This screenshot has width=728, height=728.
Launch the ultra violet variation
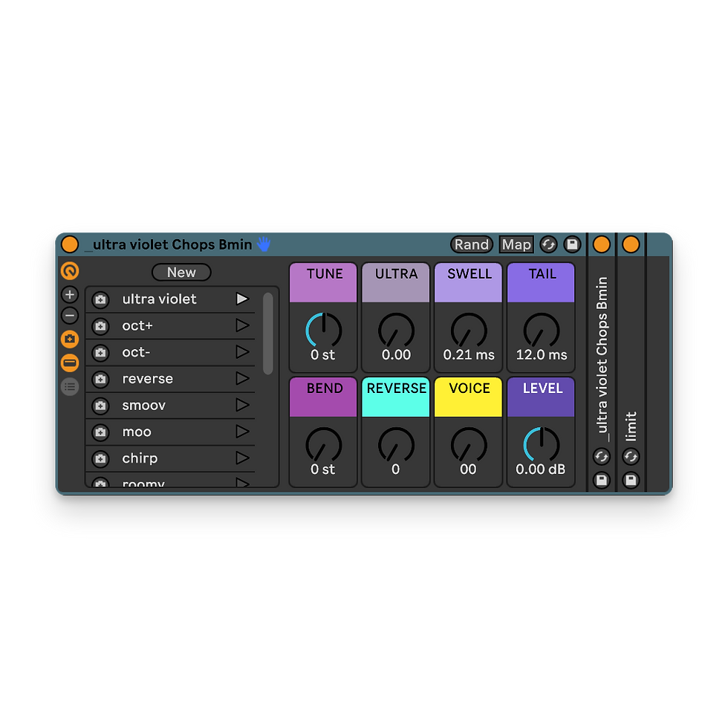click(x=242, y=299)
